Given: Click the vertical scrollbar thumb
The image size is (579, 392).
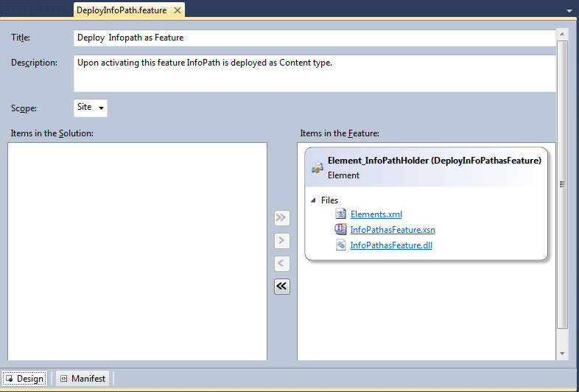Looking at the screenshot, I should click(x=562, y=184).
